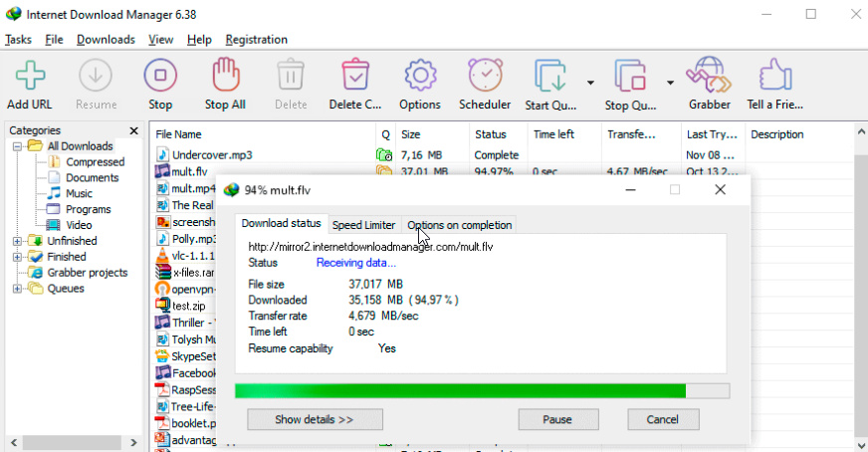Expand the Queues category node
This screenshot has width=868, height=452.
17,289
